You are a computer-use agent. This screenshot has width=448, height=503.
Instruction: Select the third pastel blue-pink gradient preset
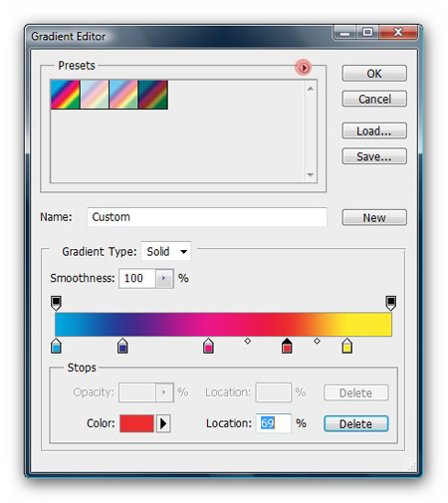click(x=123, y=95)
